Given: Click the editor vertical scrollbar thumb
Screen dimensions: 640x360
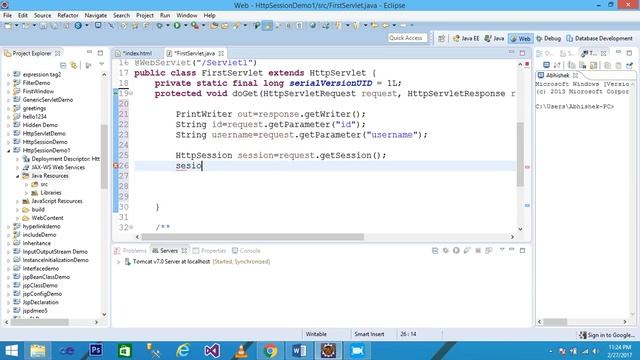Looking at the screenshot, I should pos(520,154).
